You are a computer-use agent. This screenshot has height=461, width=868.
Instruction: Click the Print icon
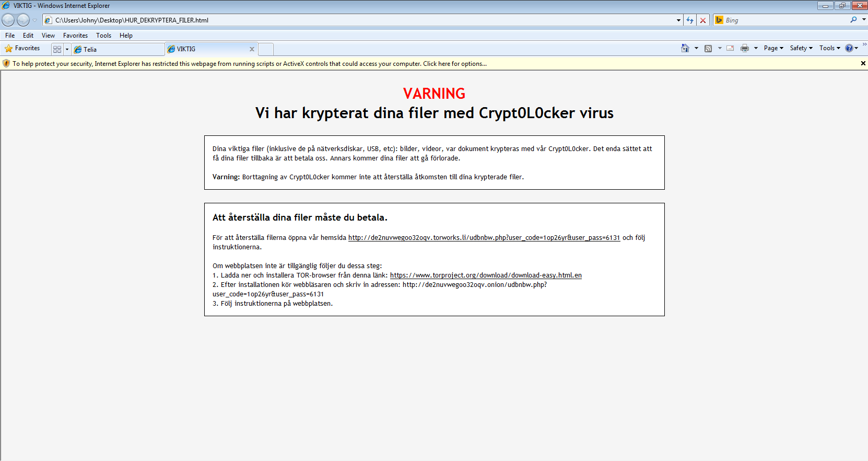[745, 48]
